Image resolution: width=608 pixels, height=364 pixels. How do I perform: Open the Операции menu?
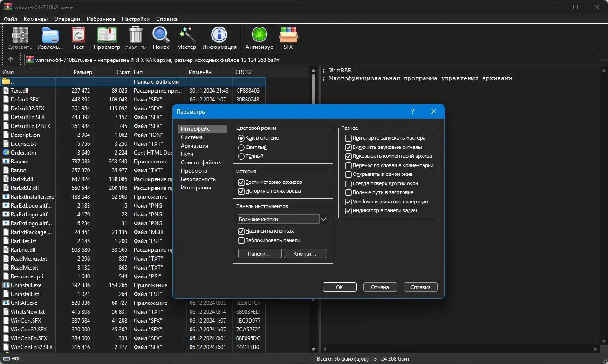[x=67, y=19]
